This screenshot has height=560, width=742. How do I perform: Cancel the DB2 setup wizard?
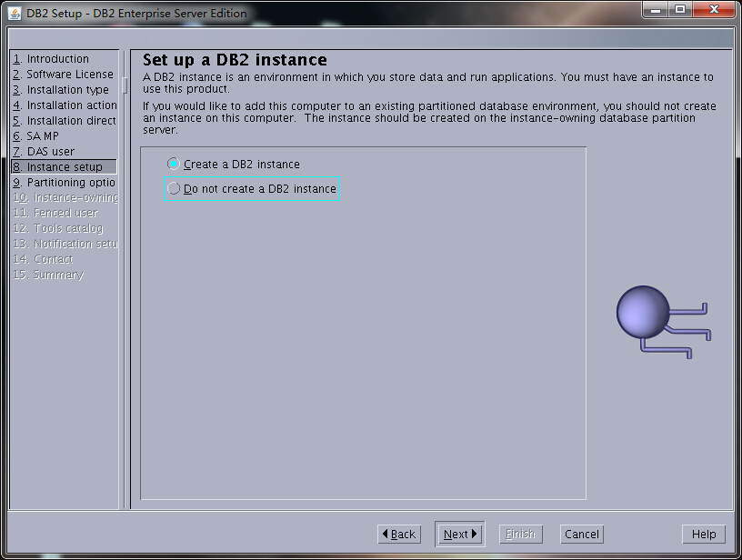point(582,534)
